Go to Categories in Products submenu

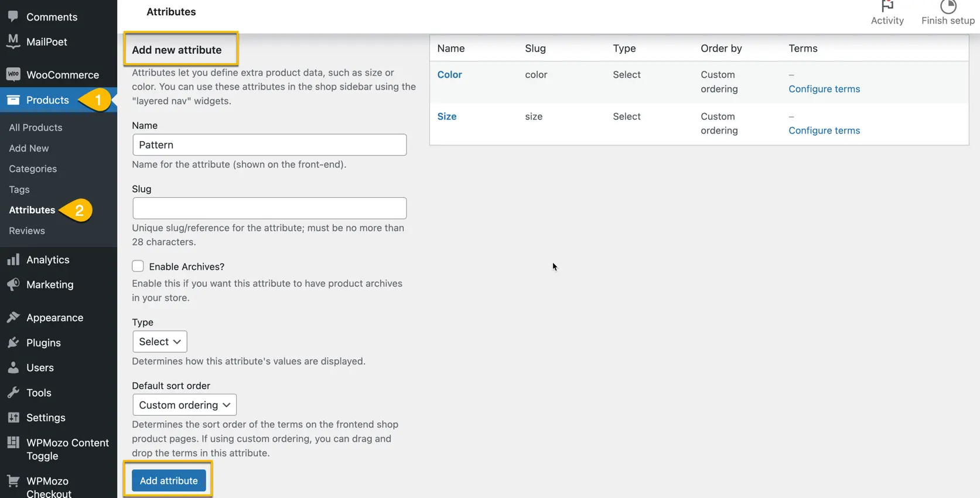33,169
